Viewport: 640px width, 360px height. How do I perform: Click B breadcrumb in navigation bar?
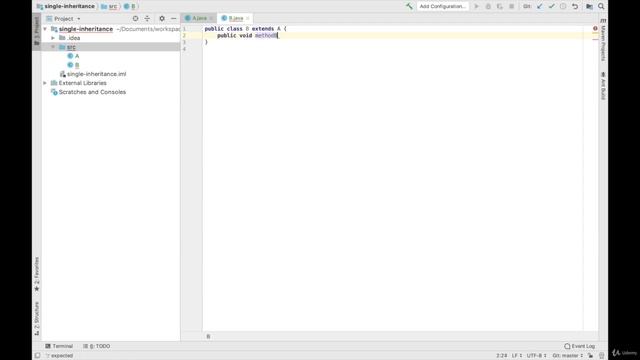[x=130, y=6]
